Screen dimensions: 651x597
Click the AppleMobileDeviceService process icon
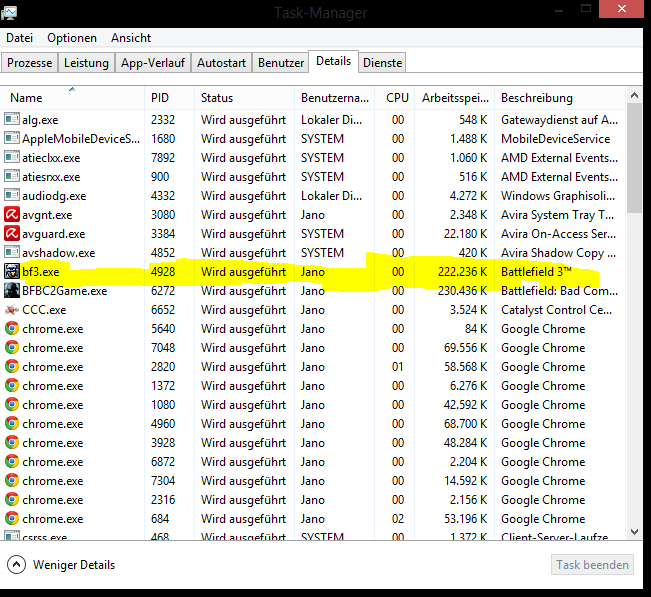pyautogui.click(x=12, y=138)
